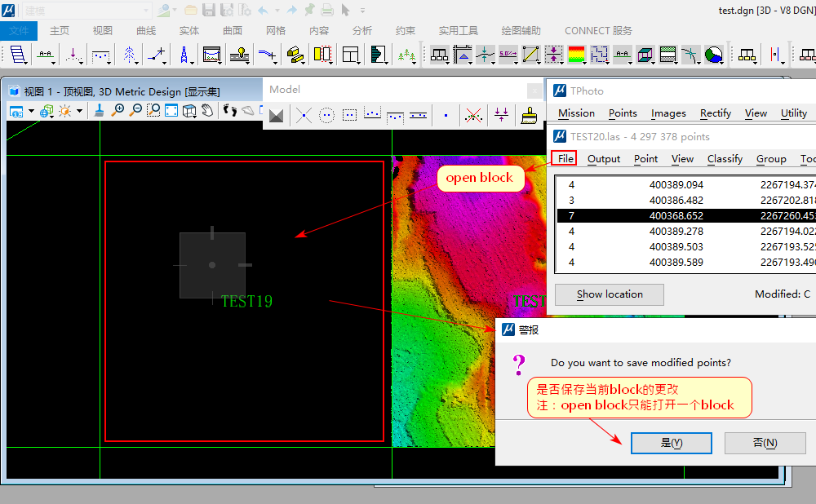Click the Update View brush icon
Viewport: 816px width, 504px height.
point(99,111)
